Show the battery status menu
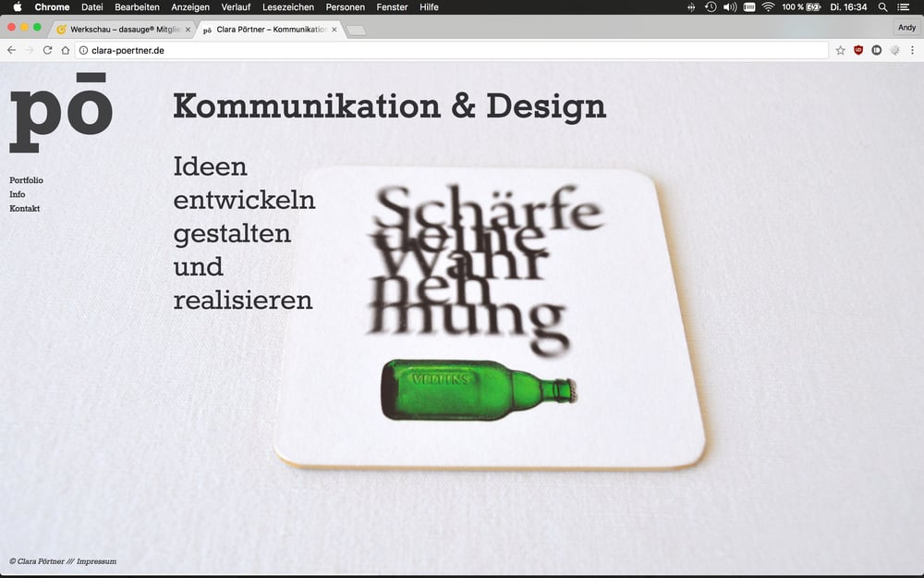 (801, 7)
